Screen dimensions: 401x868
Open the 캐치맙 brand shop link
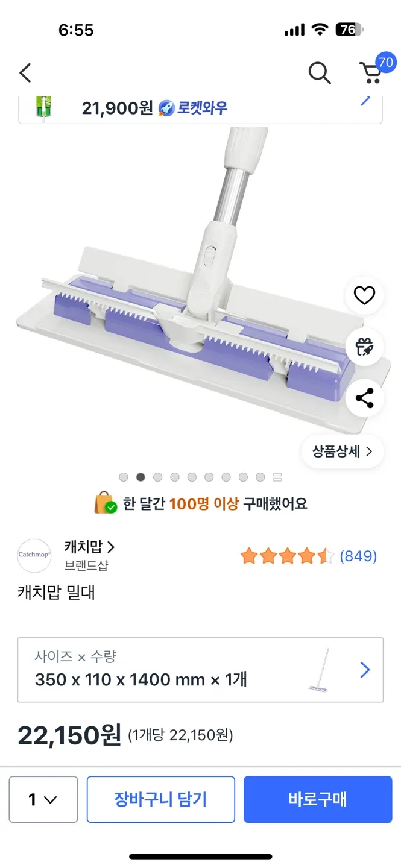89,547
